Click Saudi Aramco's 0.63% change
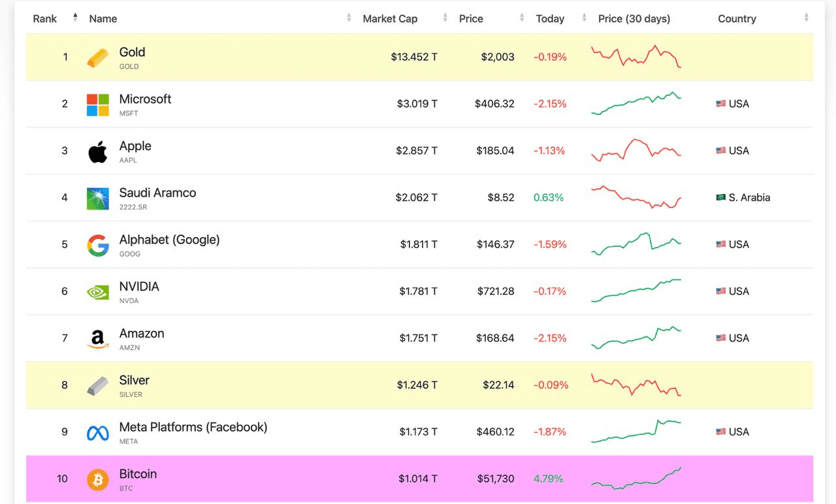 coord(548,198)
